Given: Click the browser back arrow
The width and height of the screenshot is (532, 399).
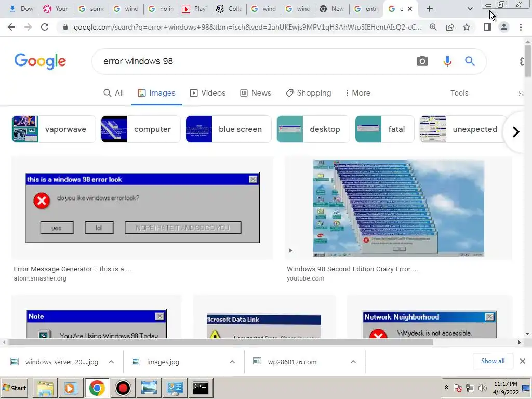Looking at the screenshot, I should point(11,27).
